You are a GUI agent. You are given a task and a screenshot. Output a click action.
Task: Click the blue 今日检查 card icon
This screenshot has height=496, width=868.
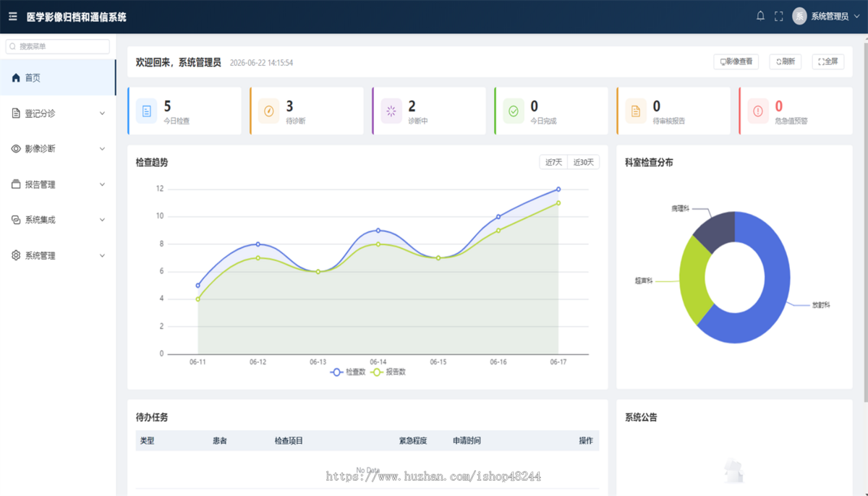coord(147,111)
